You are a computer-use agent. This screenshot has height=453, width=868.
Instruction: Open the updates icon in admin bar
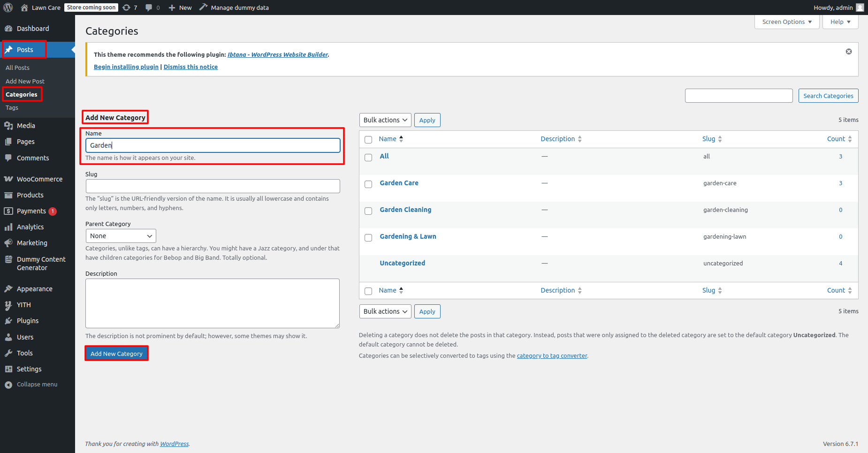(x=127, y=8)
